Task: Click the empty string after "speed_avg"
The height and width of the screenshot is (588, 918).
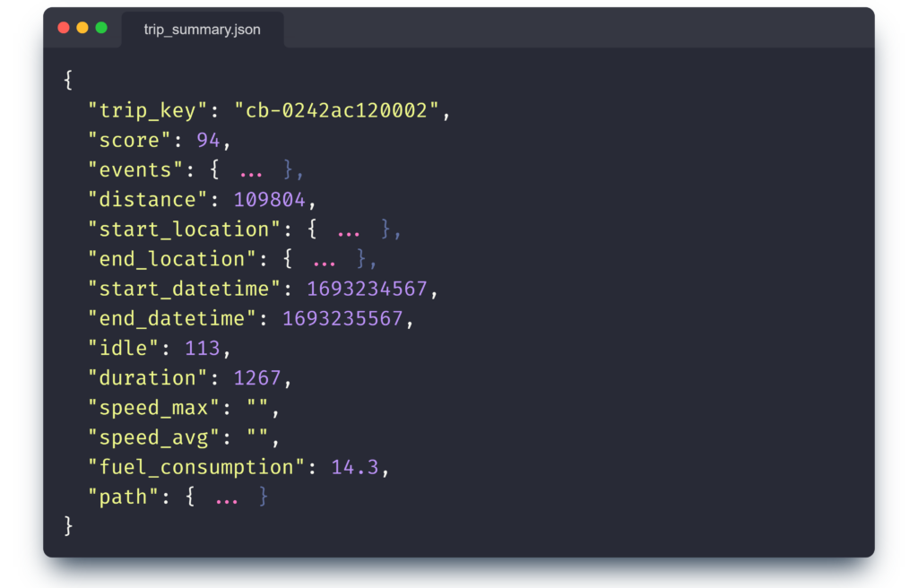Action: click(257, 437)
